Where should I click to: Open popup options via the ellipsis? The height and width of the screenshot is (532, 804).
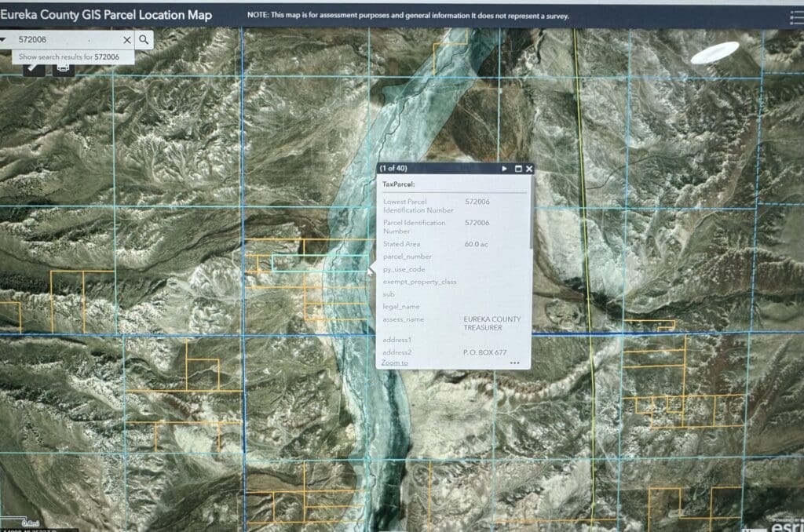514,363
